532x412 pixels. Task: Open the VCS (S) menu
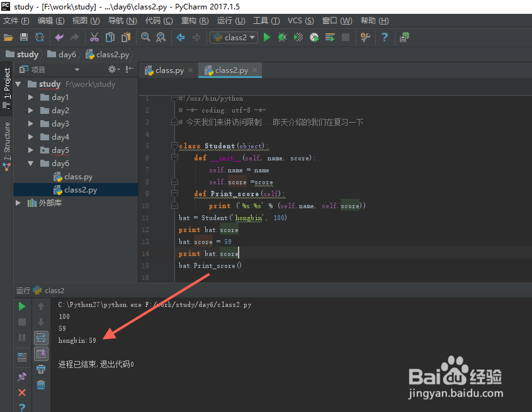click(x=300, y=21)
